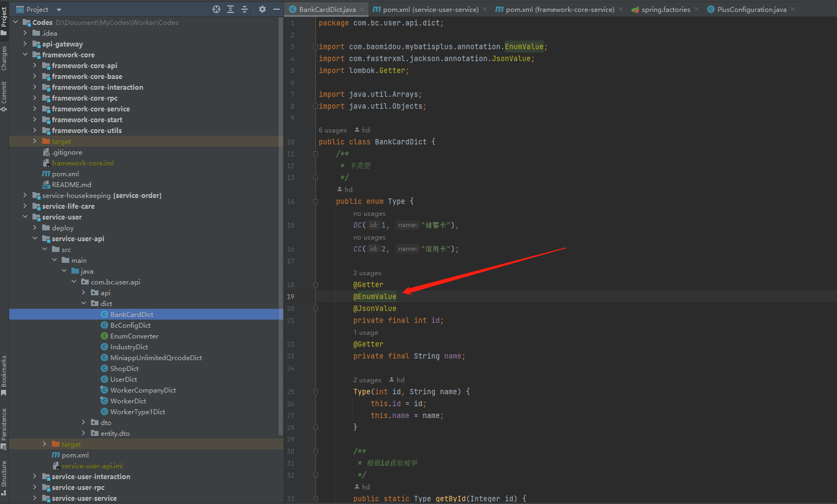Select the .gitignore file
The width and height of the screenshot is (837, 504).
[x=67, y=152]
